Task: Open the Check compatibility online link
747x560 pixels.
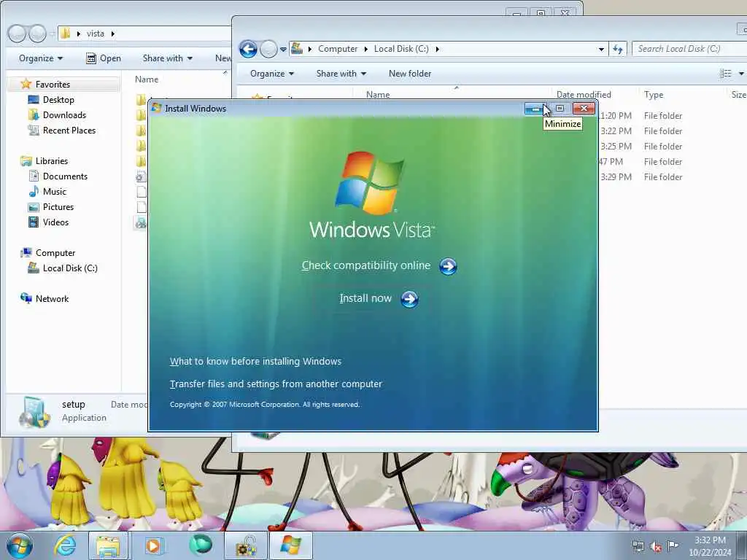Action: (x=366, y=265)
